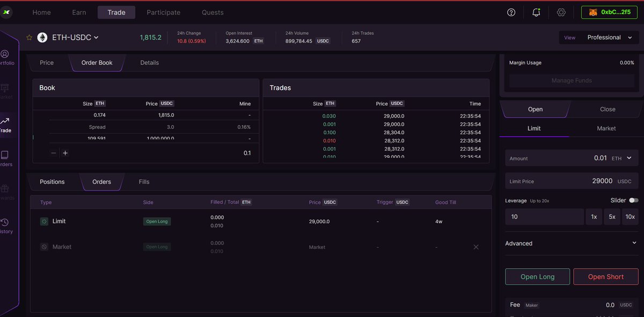Cancel the Market order with X
The width and height of the screenshot is (644, 317).
coord(476,247)
